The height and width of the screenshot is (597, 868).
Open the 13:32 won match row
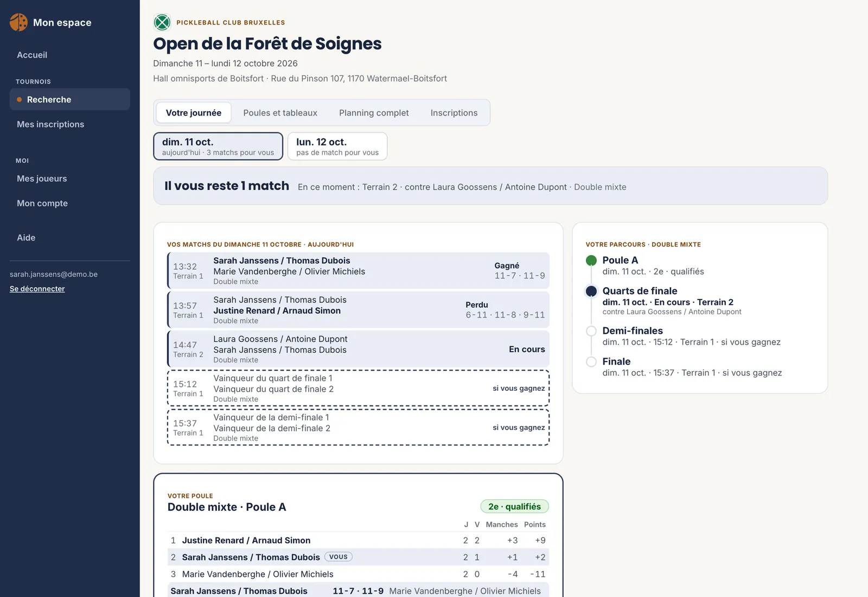coord(358,271)
